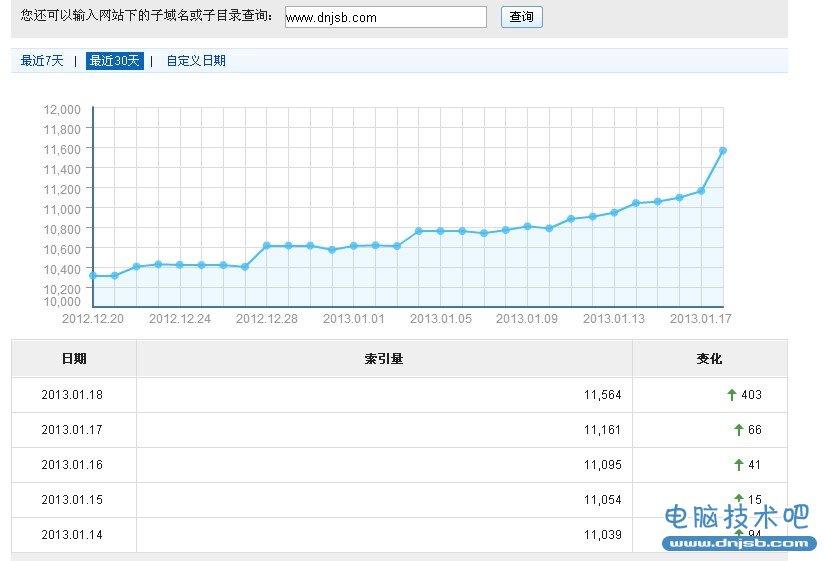Click the green up arrow beside 66
This screenshot has width=824, height=561.
point(739,430)
